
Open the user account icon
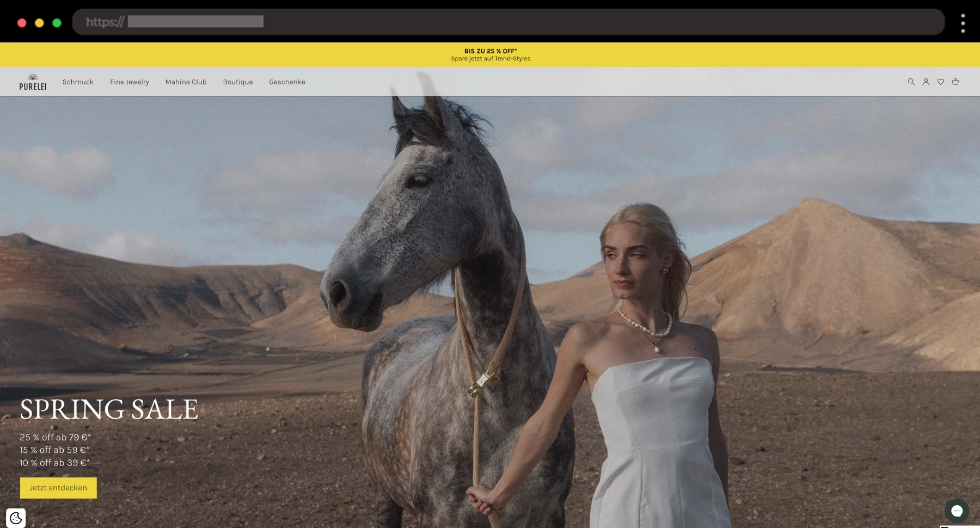[x=926, y=82]
